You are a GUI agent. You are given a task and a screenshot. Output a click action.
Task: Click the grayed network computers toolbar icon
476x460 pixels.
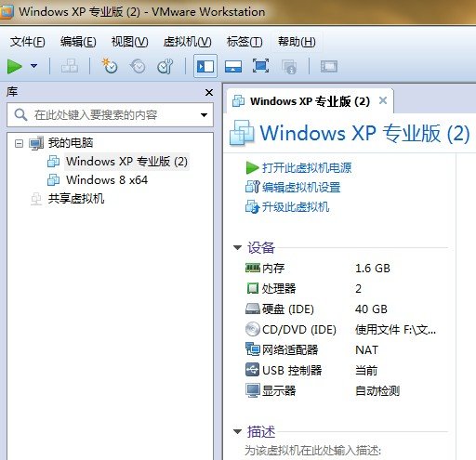pos(70,66)
